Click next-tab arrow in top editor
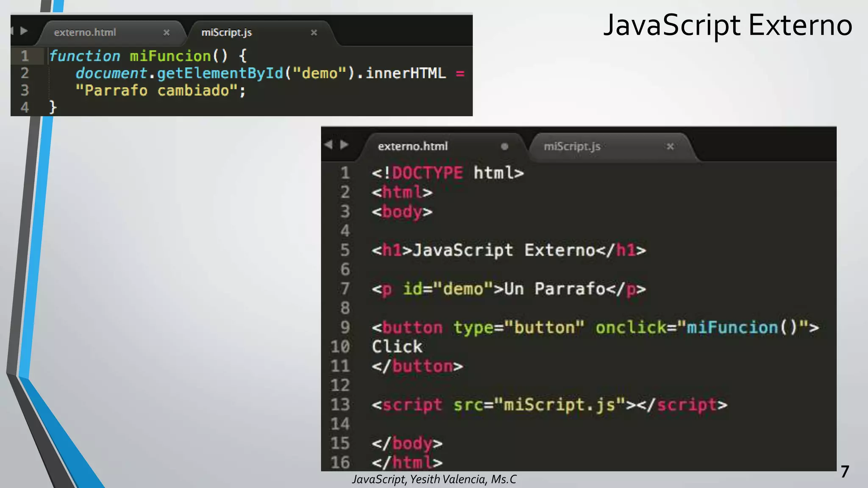This screenshot has height=488, width=868. (x=24, y=31)
